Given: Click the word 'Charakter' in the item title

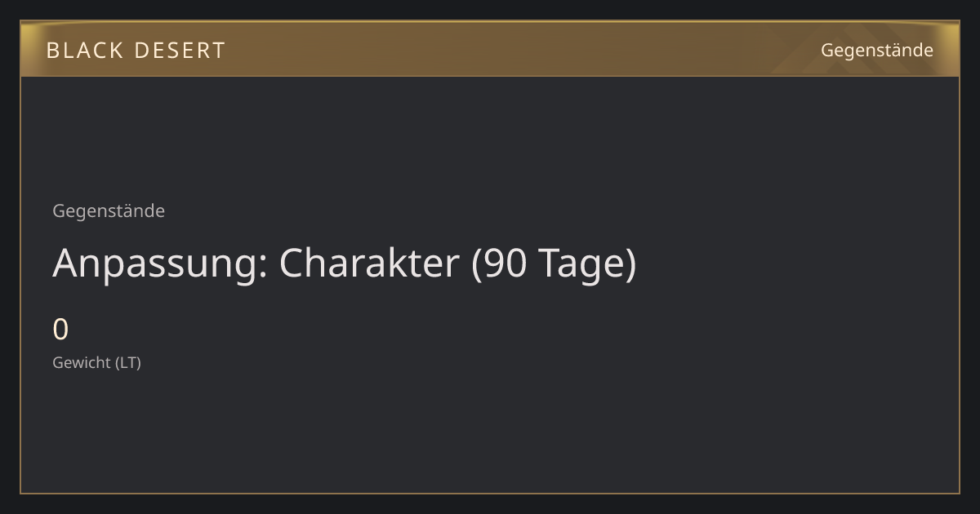Looking at the screenshot, I should 369,263.
